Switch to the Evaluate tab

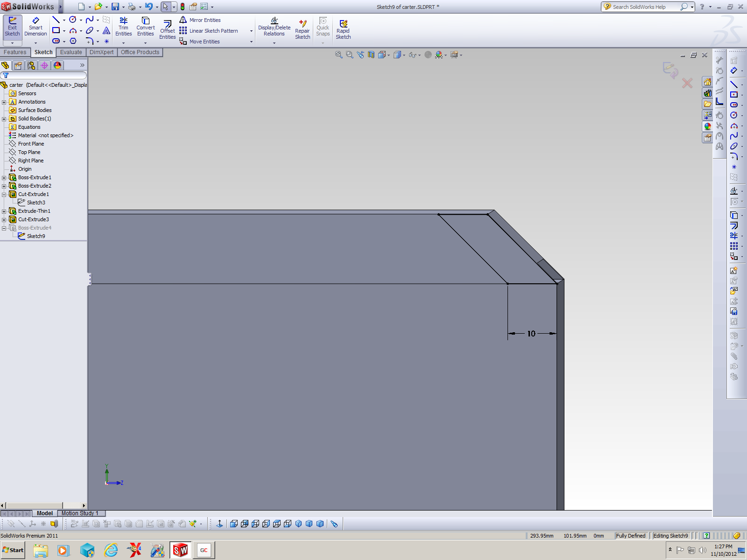click(71, 52)
